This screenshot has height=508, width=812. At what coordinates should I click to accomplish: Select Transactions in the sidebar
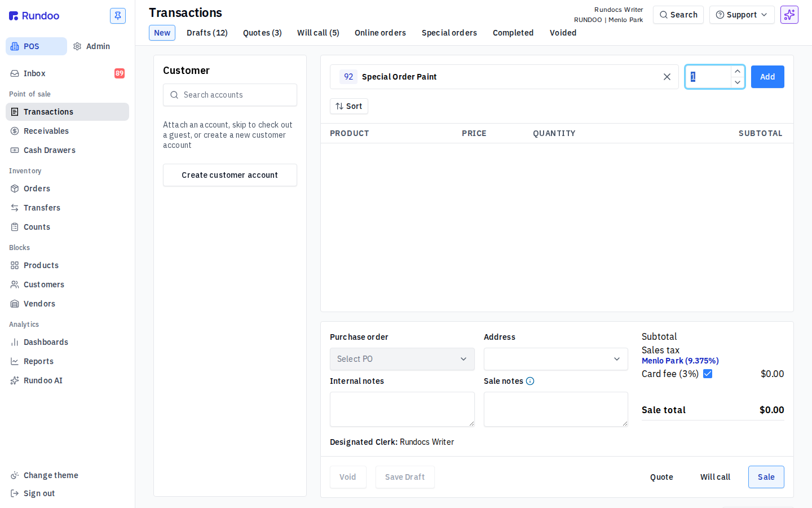(67, 112)
